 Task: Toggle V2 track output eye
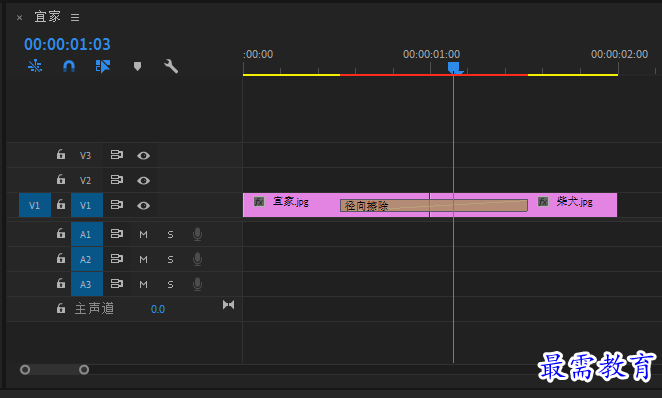[144, 181]
